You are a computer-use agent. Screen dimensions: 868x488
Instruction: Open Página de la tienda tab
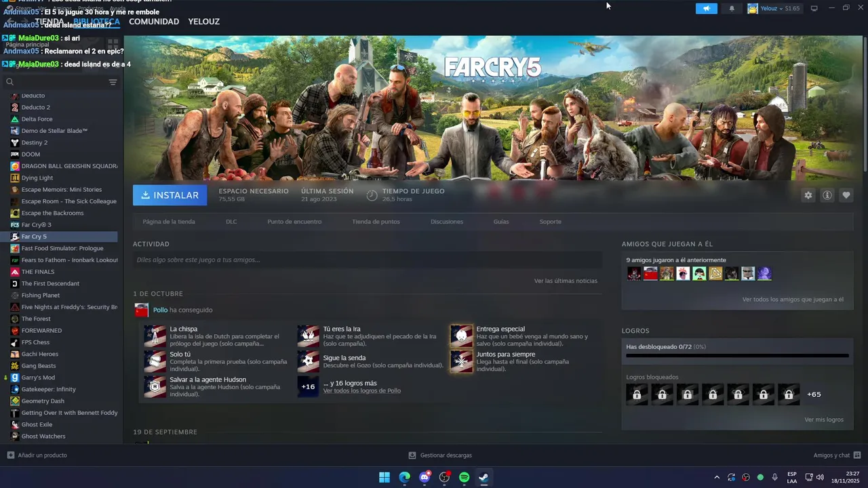pyautogui.click(x=169, y=222)
